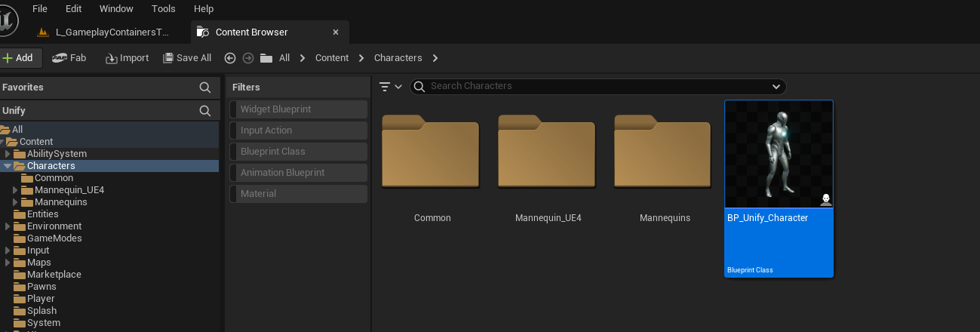980x332 pixels.
Task: Open the Help menu
Action: [204, 9]
